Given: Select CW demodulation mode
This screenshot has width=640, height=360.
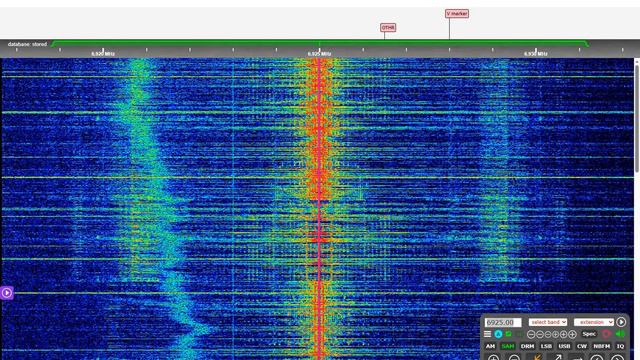Looking at the screenshot, I should coord(582,346).
